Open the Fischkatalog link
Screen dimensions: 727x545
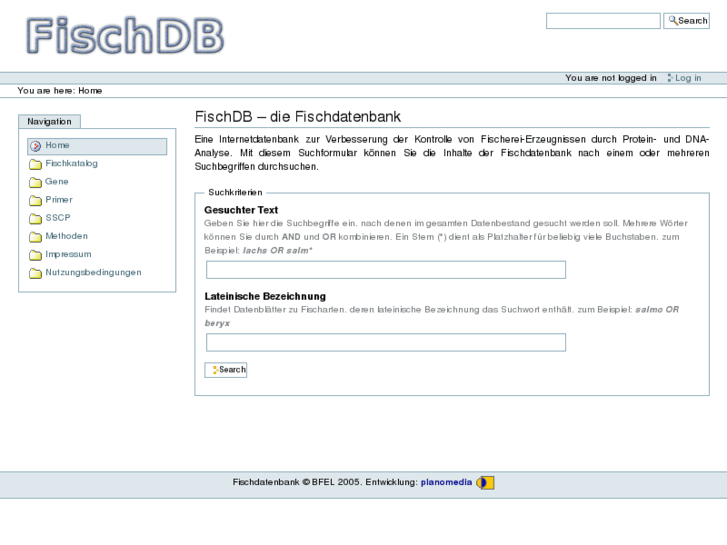click(x=71, y=163)
